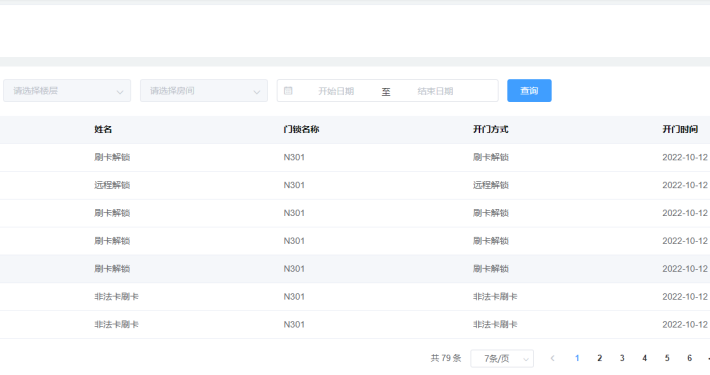The width and height of the screenshot is (710, 375).
Task: Click N301 in the 远程解锁 row
Action: point(294,185)
